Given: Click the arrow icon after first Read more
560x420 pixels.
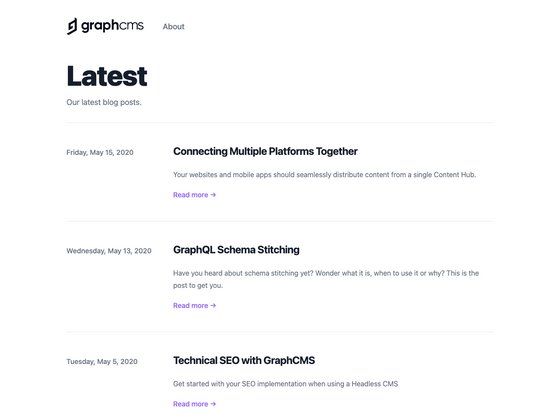Looking at the screenshot, I should coord(213,195).
